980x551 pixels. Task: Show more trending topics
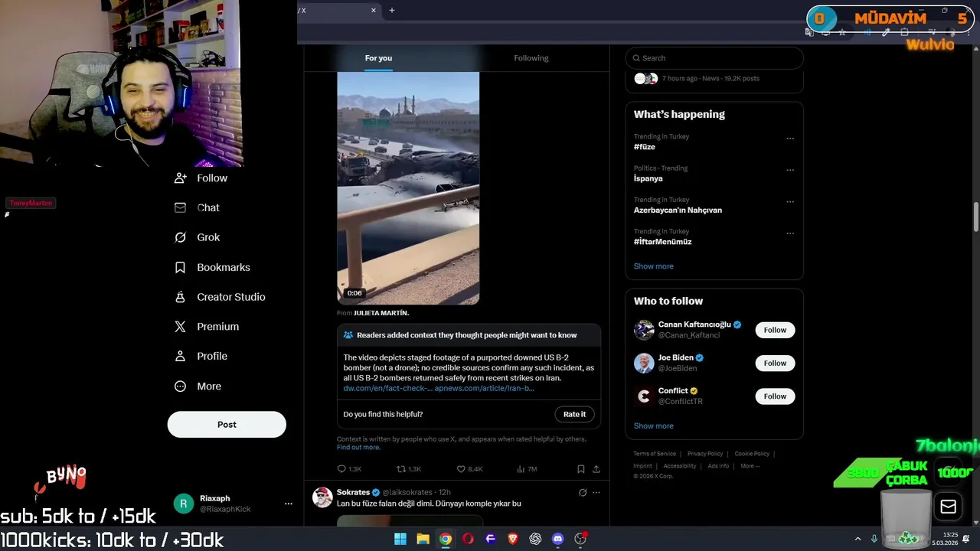[x=653, y=266]
